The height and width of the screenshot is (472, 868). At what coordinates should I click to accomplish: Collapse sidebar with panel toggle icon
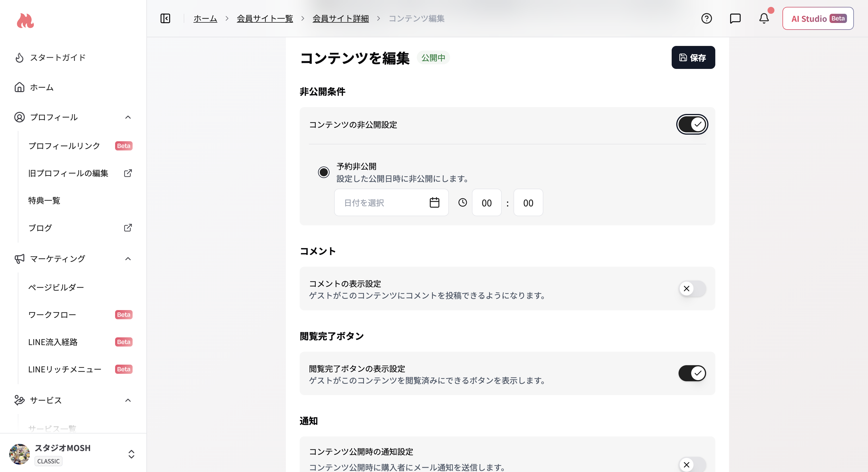165,18
